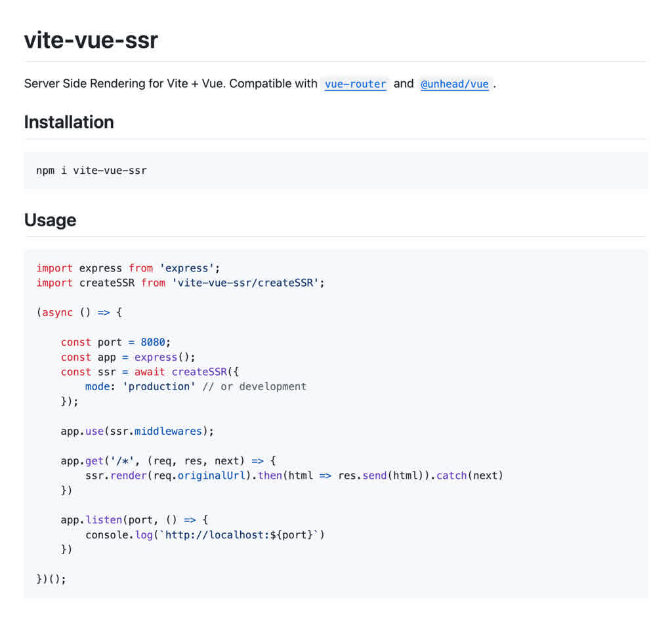Follow the @unhead/vue link
Image resolution: width=672 pixels, height=623 pixels.
454,84
